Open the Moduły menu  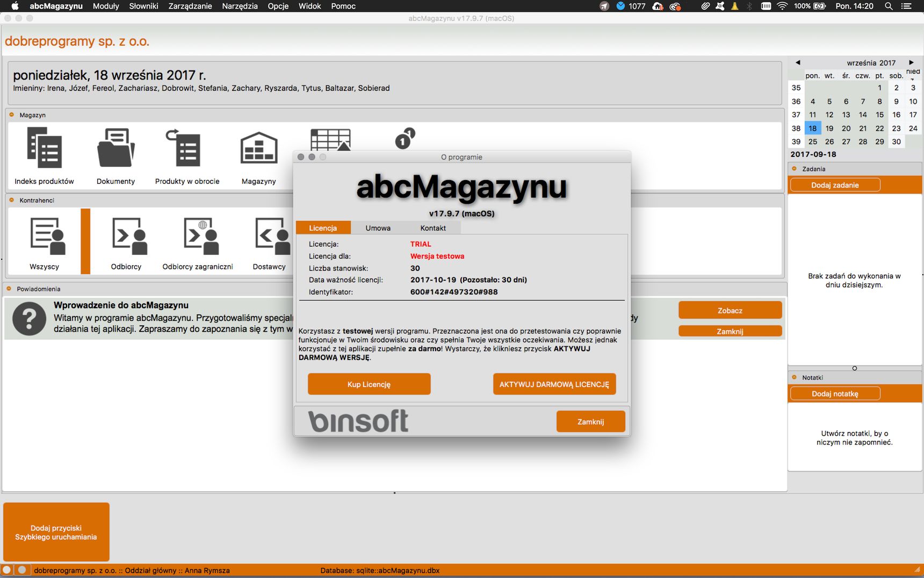[106, 6]
